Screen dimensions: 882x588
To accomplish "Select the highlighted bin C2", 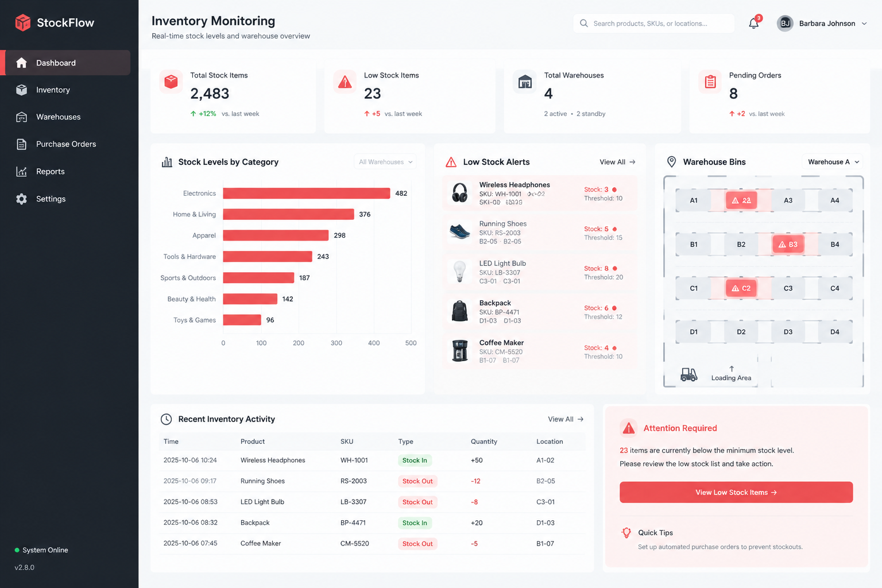I will [741, 288].
